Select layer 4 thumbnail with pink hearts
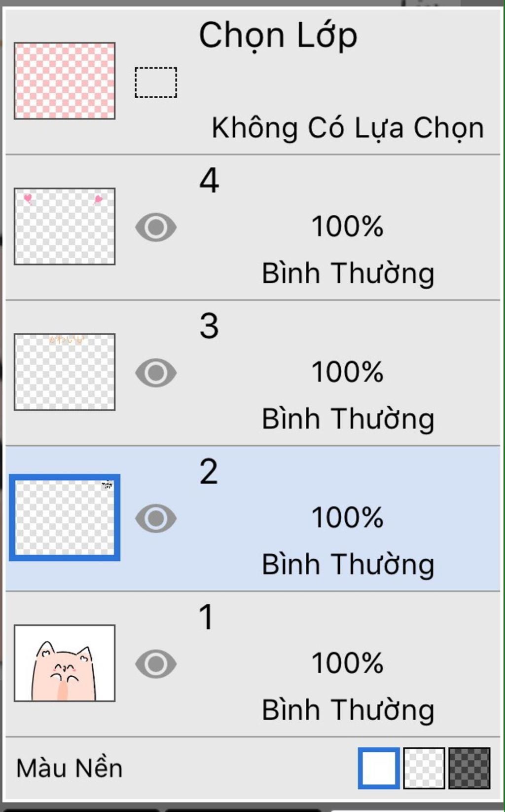 65,226
